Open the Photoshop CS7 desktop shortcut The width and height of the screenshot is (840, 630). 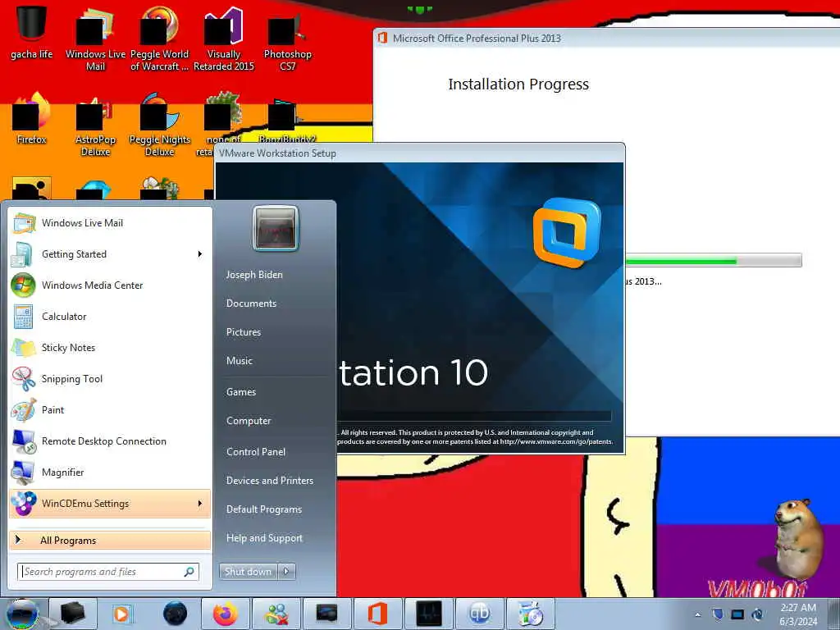[x=288, y=42]
